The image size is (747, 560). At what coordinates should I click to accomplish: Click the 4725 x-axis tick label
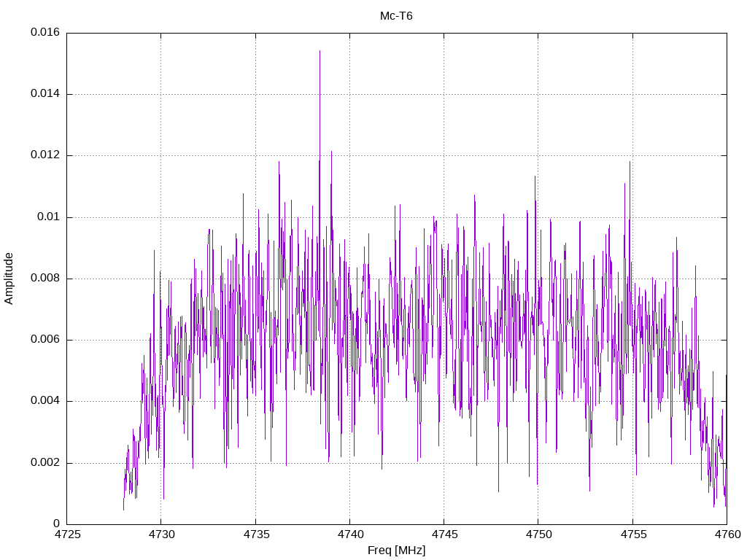[x=67, y=534]
